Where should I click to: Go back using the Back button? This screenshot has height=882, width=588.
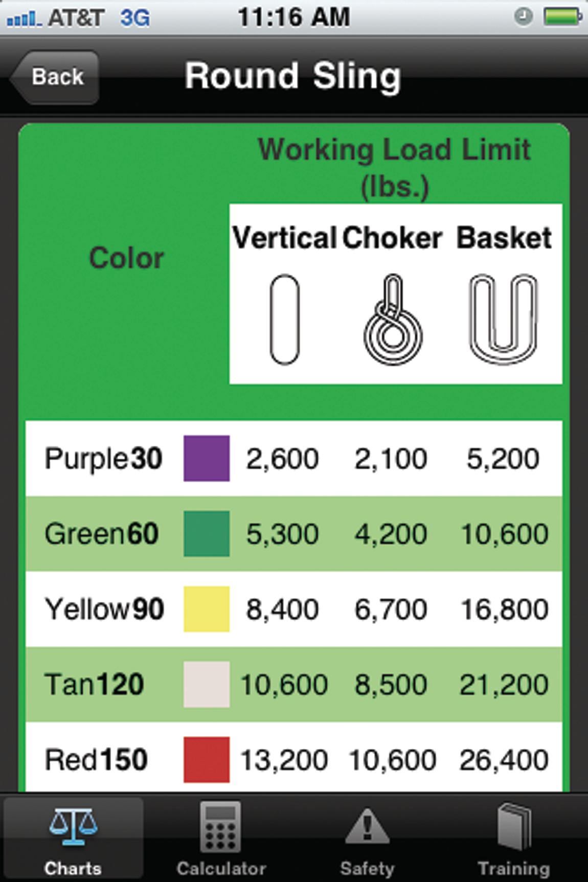click(x=55, y=77)
